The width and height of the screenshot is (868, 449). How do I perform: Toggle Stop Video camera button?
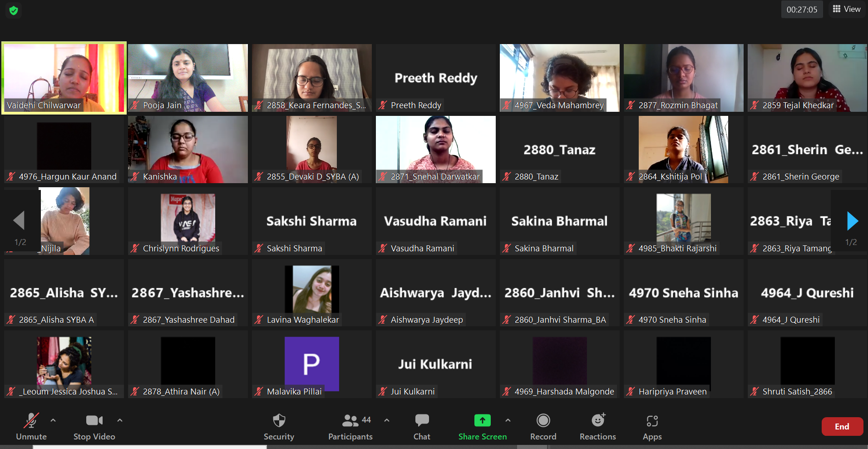tap(94, 421)
